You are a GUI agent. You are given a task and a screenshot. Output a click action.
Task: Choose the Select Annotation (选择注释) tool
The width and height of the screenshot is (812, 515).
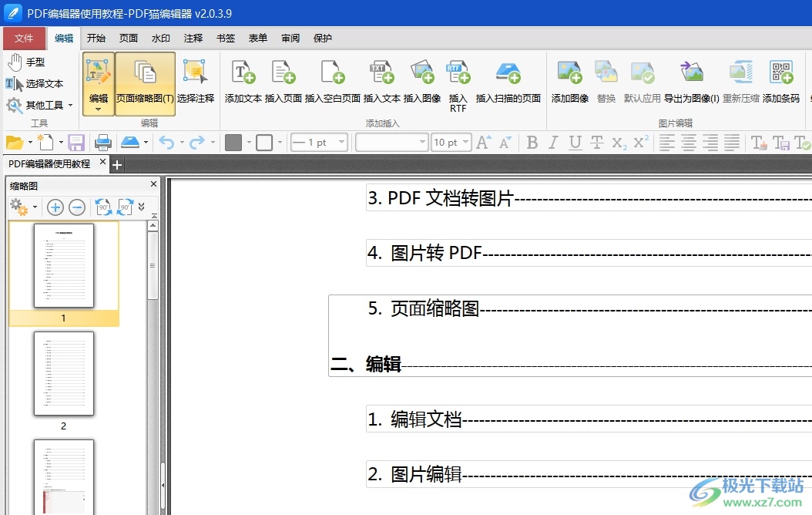coord(195,83)
